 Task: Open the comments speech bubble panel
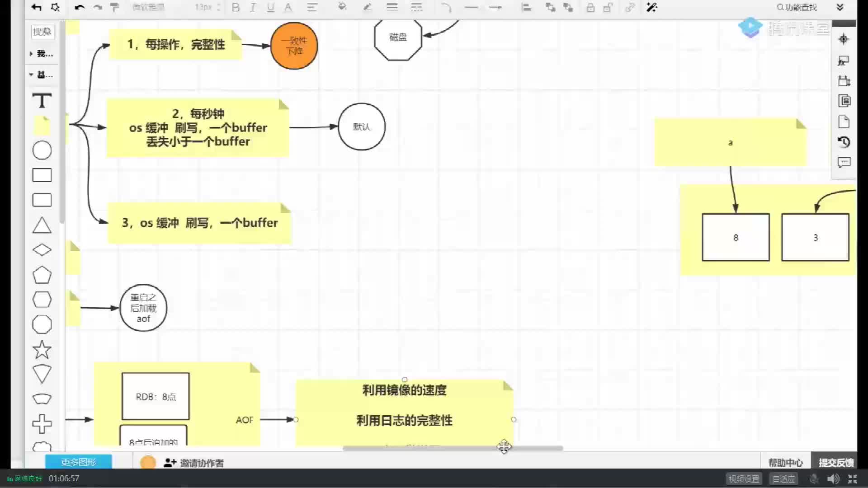[844, 162]
